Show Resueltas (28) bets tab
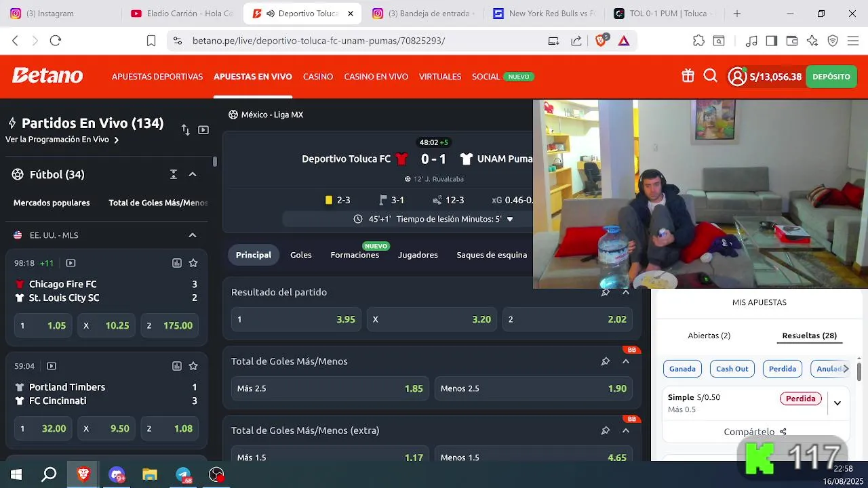This screenshot has width=868, height=488. pos(810,335)
